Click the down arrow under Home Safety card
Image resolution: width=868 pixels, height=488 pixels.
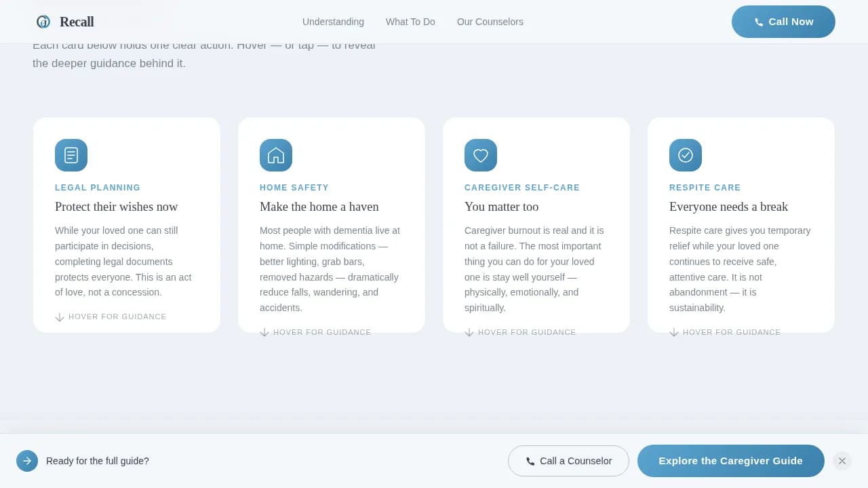pos(264,333)
